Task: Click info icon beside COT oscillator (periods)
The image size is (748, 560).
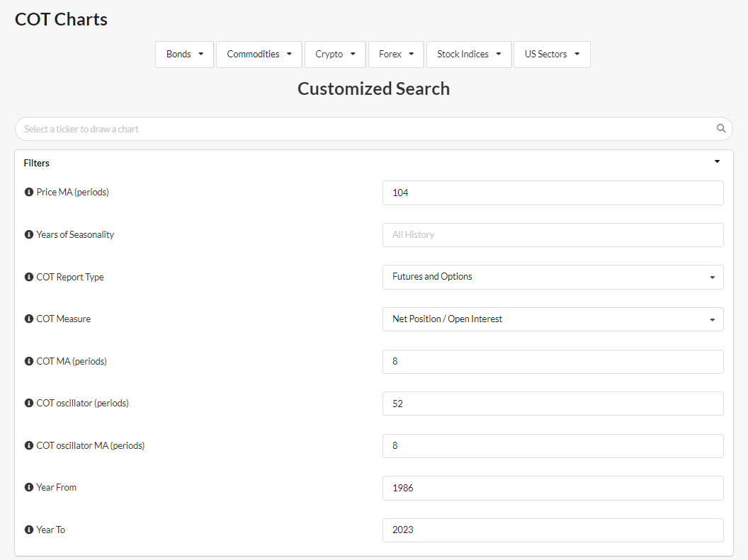Action: (29, 404)
